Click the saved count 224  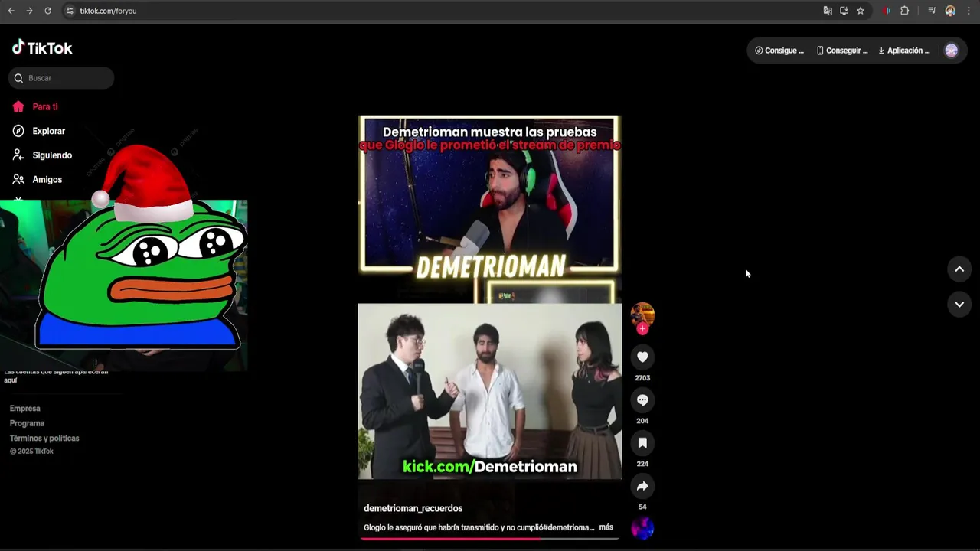click(642, 464)
